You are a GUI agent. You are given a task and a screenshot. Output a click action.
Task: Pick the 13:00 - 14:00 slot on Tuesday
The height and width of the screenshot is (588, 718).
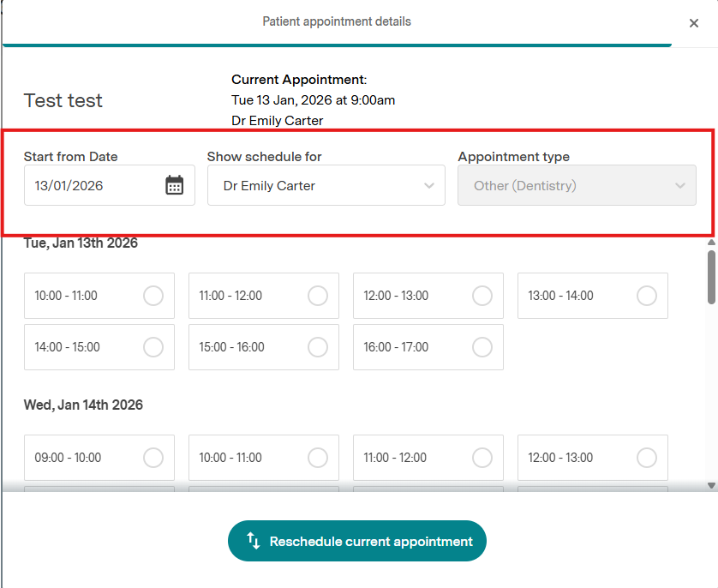pos(647,296)
